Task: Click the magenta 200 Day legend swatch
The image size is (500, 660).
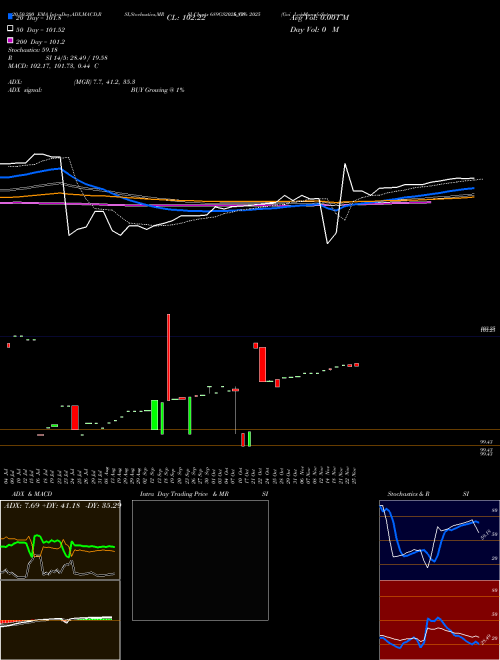Action: (x=10, y=40)
